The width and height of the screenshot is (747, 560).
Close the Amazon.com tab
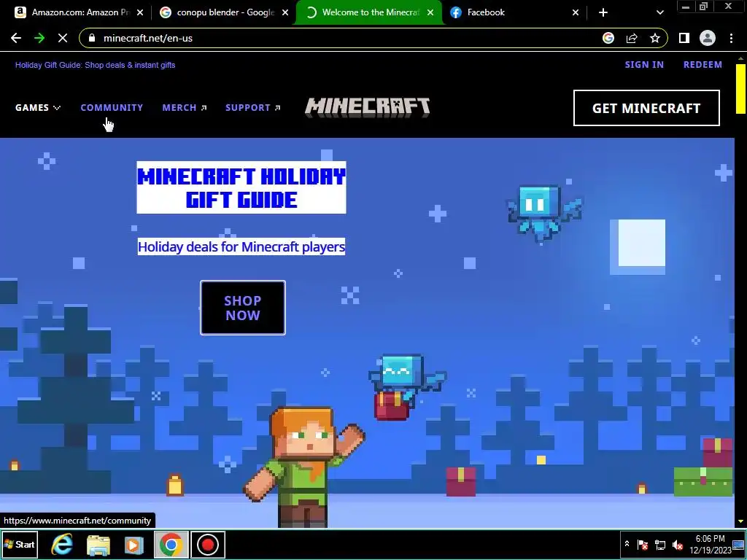140,12
